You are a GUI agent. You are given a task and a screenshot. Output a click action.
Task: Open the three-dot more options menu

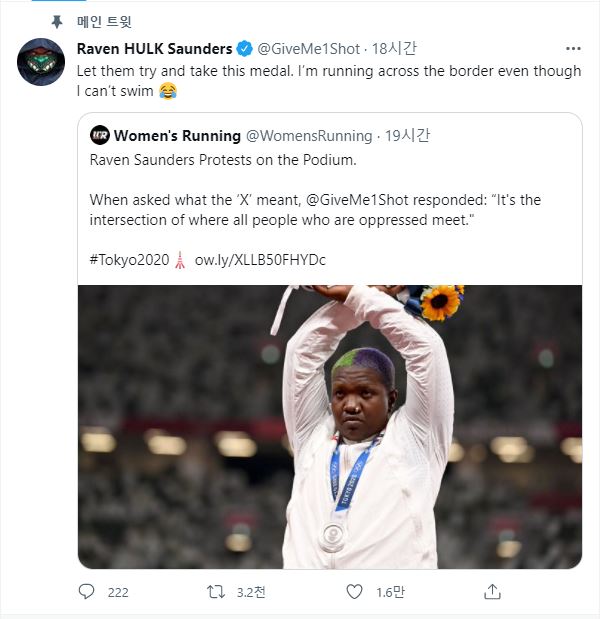click(573, 48)
